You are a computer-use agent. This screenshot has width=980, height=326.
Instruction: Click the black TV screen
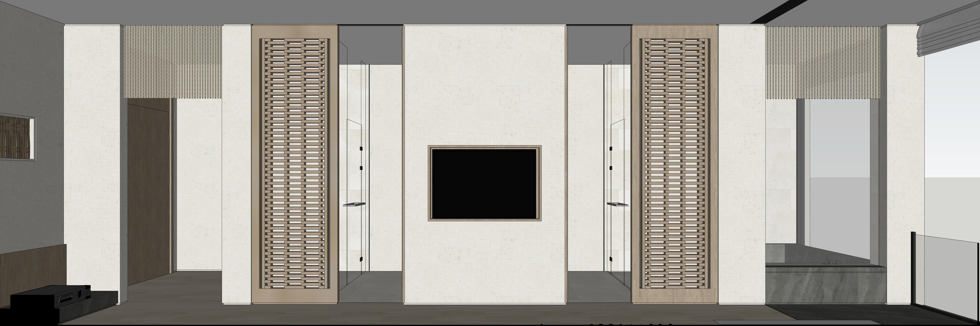[x=484, y=184]
